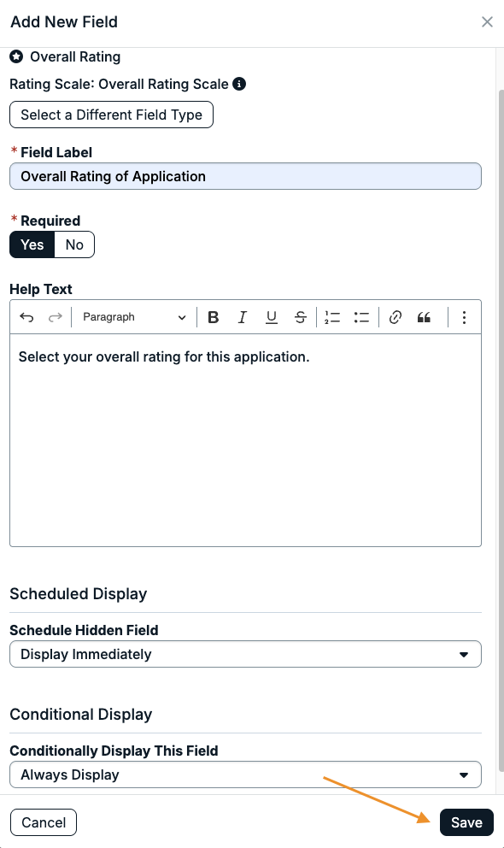Viewport: 504px width, 848px height.
Task: Insert a bulleted list
Action: [361, 317]
